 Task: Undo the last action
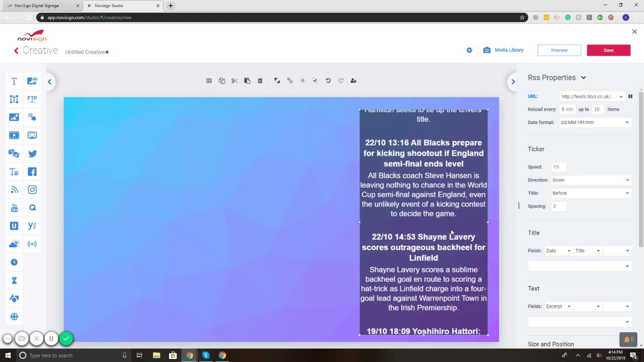(328, 80)
